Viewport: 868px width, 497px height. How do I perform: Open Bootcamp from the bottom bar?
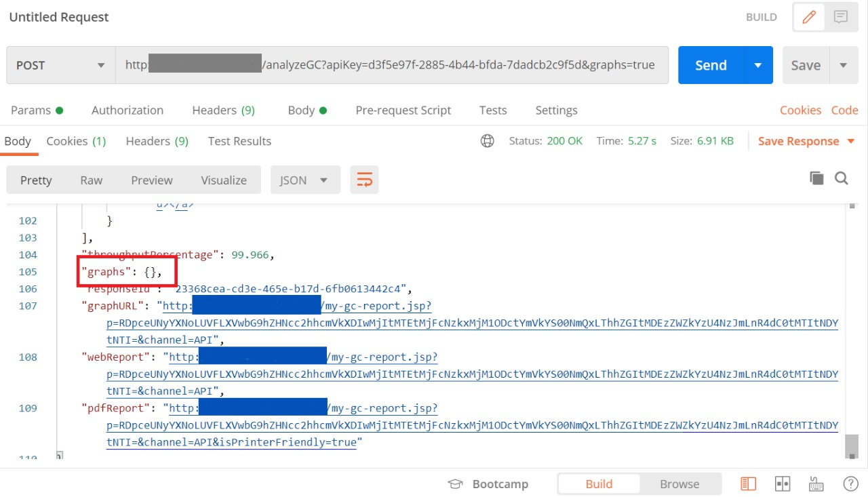pos(488,484)
